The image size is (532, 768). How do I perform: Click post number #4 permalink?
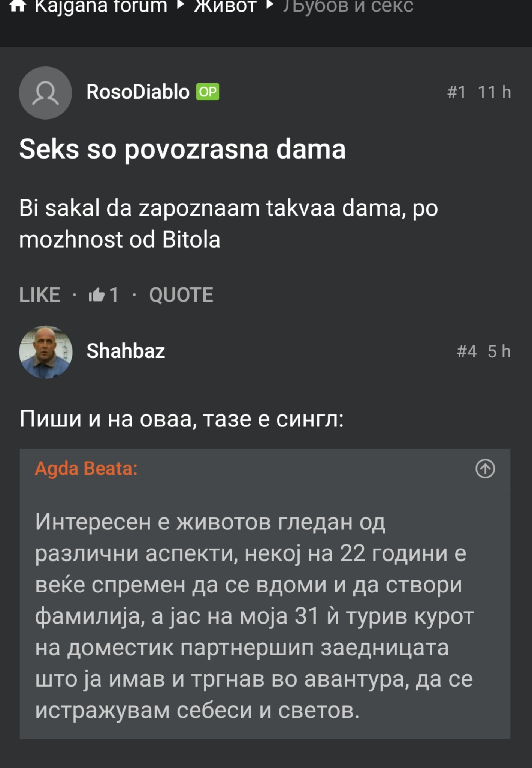pos(466,352)
